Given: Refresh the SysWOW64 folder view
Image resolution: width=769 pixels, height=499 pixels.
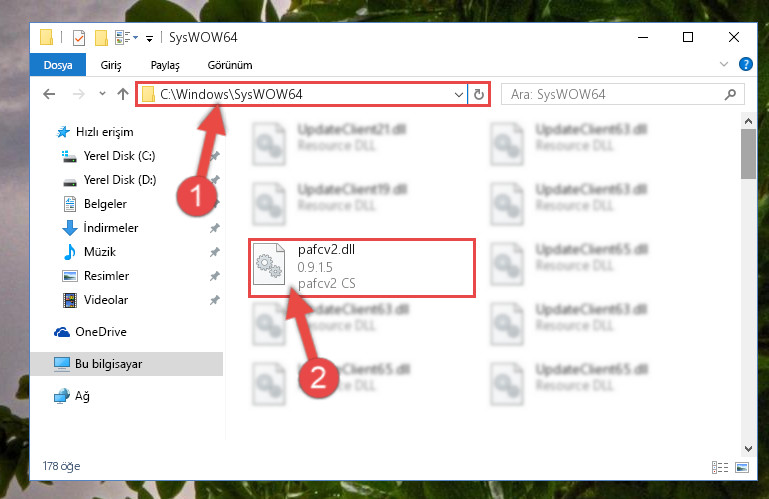Looking at the screenshot, I should pyautogui.click(x=479, y=94).
